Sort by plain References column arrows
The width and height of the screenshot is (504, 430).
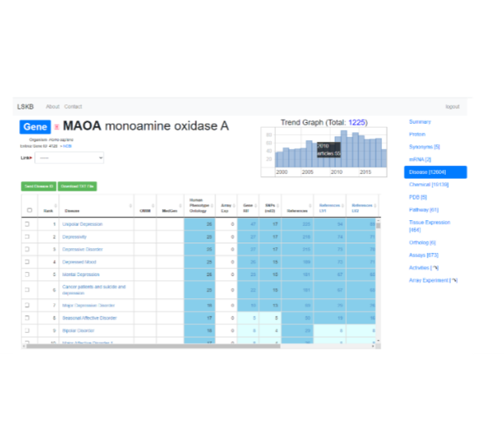[x=310, y=206]
